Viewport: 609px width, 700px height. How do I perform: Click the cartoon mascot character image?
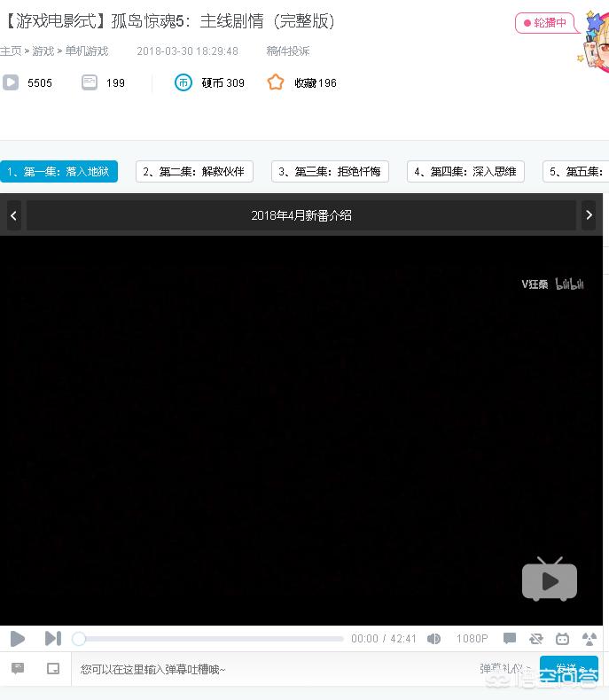[593, 43]
